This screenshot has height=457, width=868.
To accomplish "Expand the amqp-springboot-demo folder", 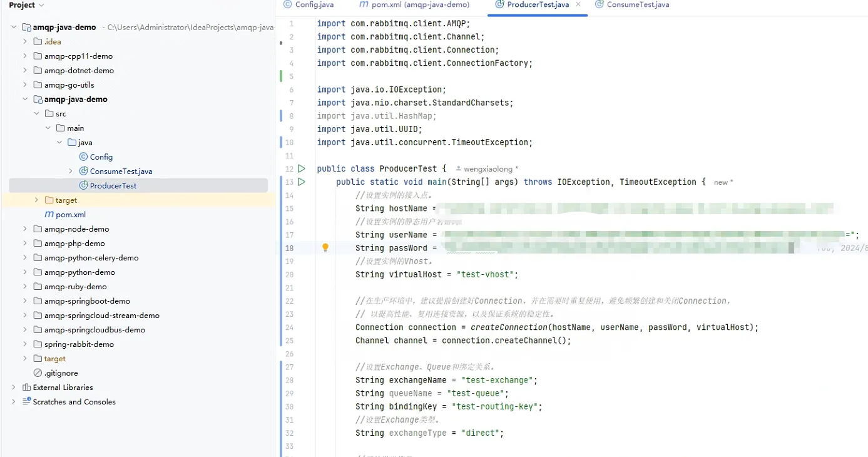I will pyautogui.click(x=25, y=301).
